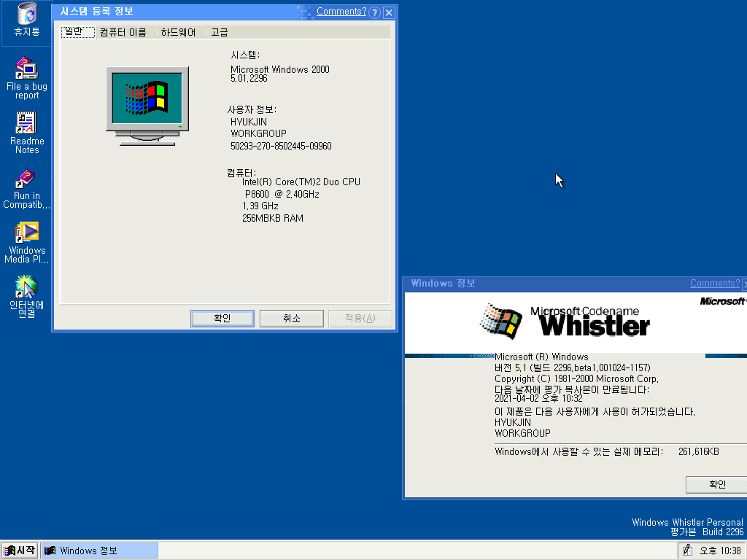Close the 시스템 등록 정보 window
The image size is (747, 560).
point(390,13)
